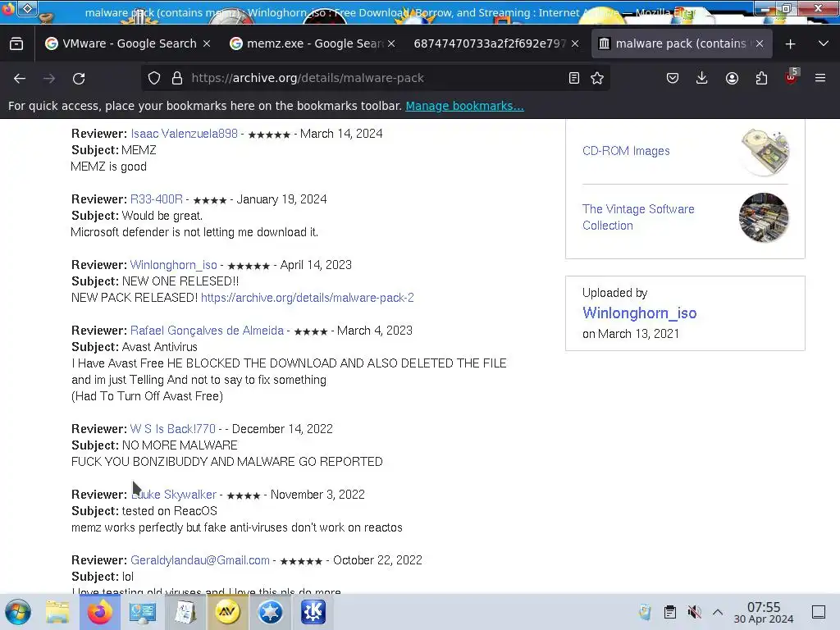The height and width of the screenshot is (630, 840).
Task: Reload the current page
Action: click(x=79, y=78)
